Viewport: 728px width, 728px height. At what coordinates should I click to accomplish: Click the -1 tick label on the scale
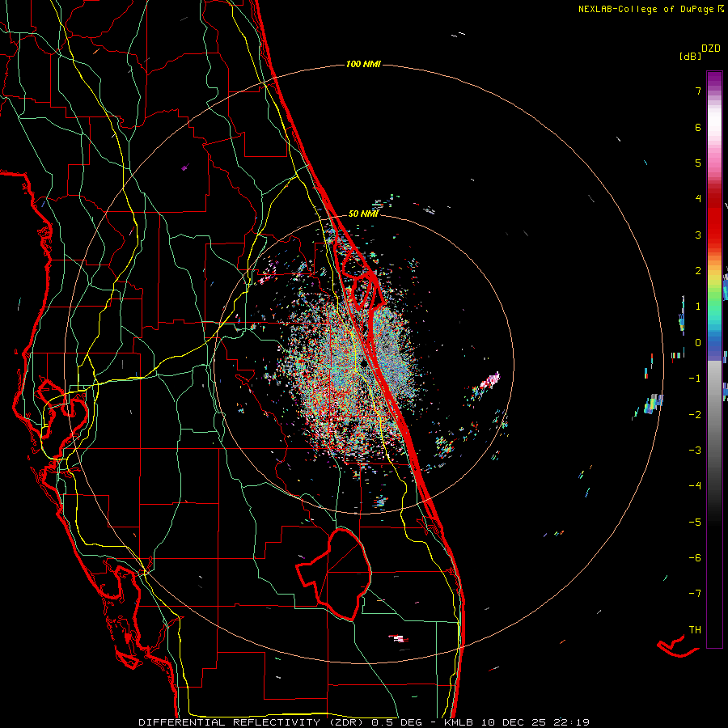point(695,379)
